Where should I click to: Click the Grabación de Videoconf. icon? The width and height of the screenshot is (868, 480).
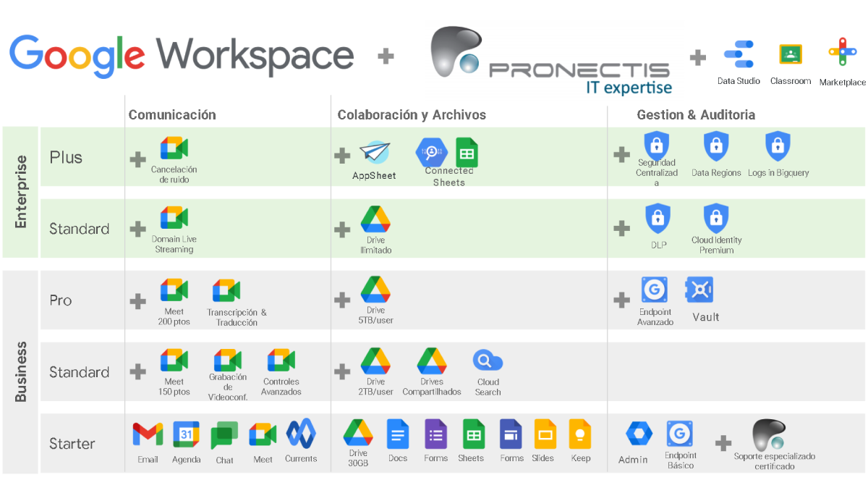227,361
